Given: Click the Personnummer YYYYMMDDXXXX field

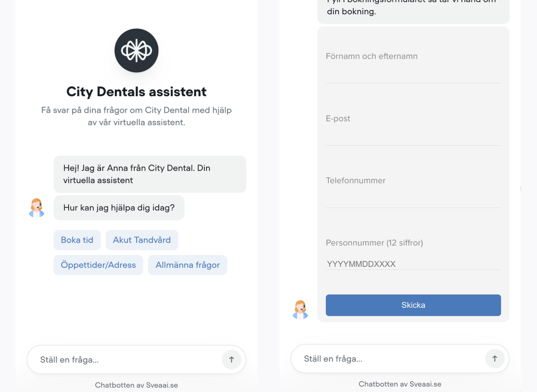Looking at the screenshot, I should click(413, 264).
